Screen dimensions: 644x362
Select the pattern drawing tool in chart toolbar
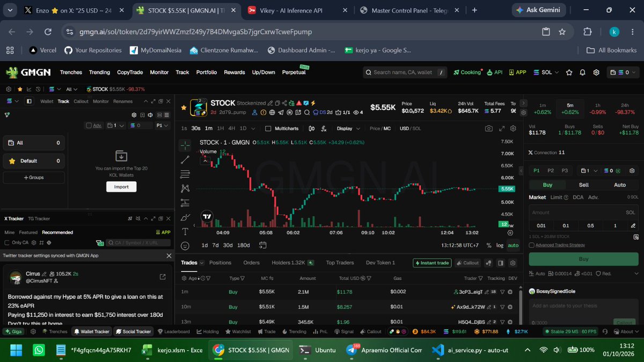[x=185, y=188]
